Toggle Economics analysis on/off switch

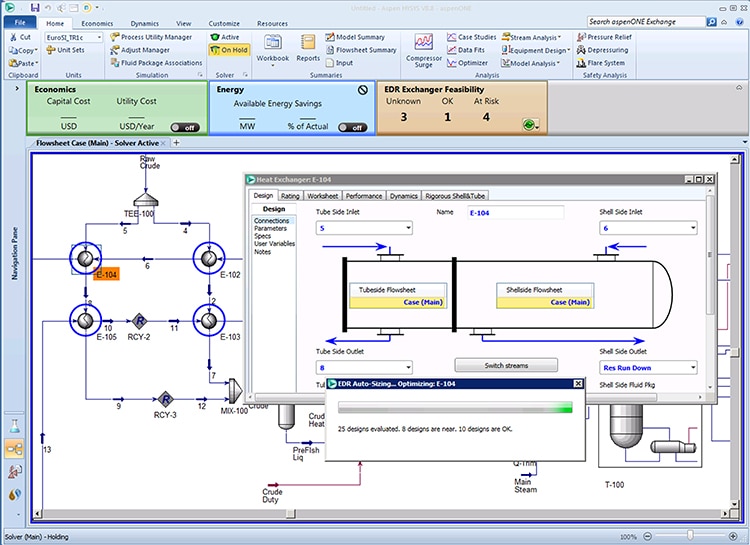click(x=185, y=127)
